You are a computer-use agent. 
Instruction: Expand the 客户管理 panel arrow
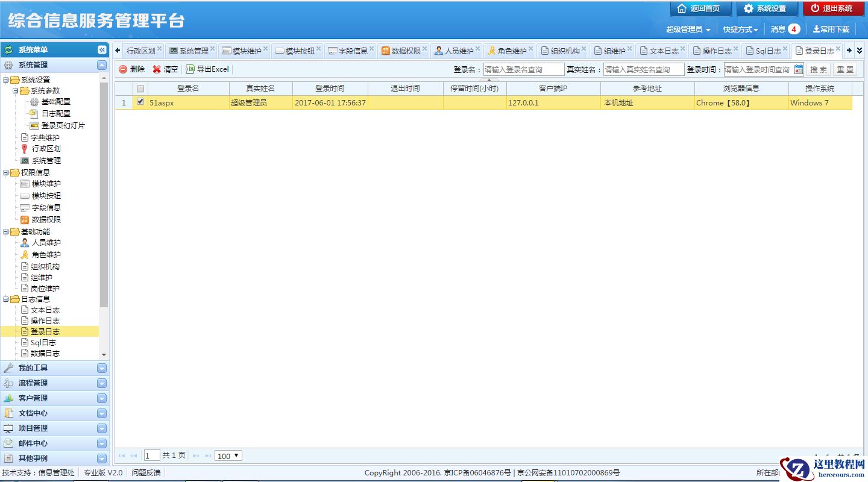pyautogui.click(x=102, y=398)
